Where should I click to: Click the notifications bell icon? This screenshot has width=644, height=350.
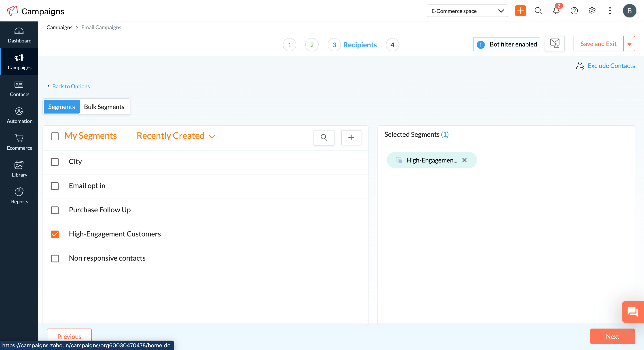556,11
